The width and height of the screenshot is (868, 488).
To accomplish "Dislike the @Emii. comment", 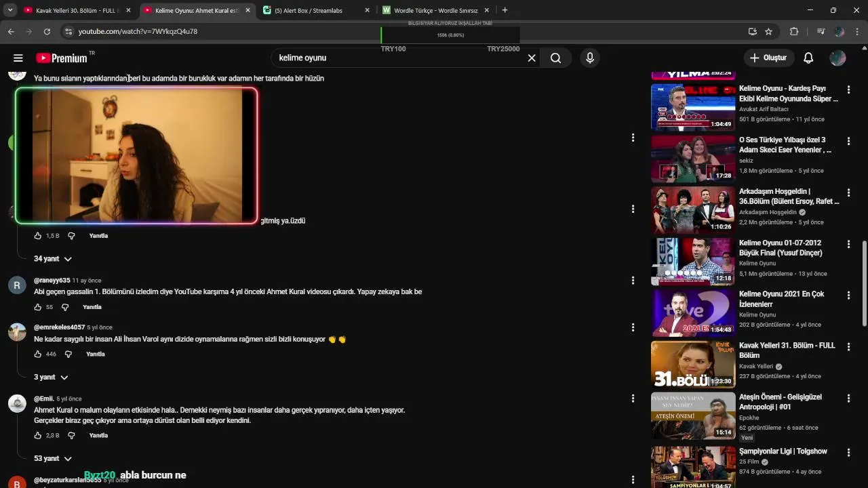I will click(71, 435).
